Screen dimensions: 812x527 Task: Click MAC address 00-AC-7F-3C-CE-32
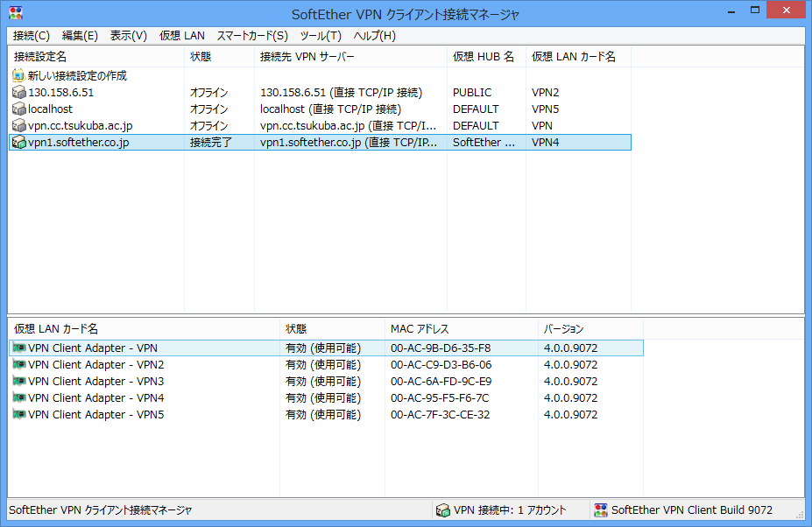coord(441,414)
